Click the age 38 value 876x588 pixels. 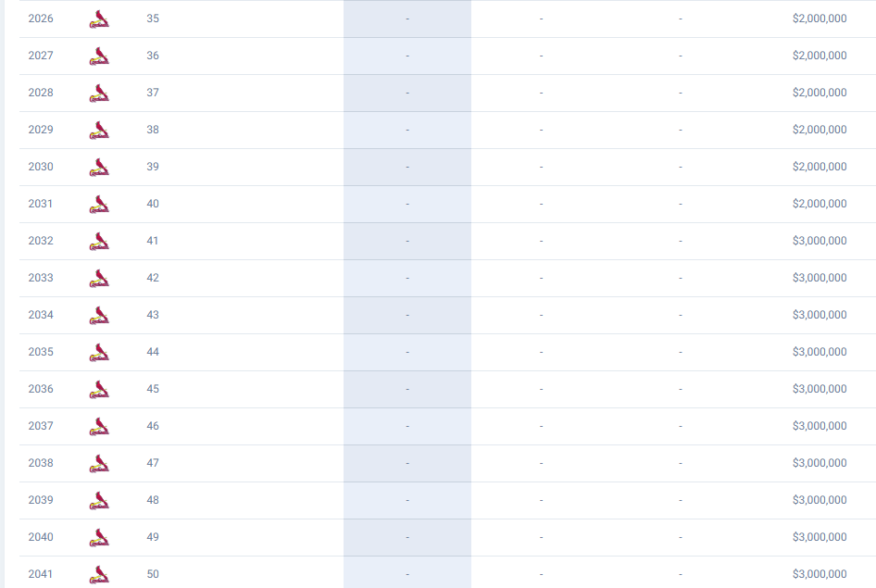pos(153,130)
